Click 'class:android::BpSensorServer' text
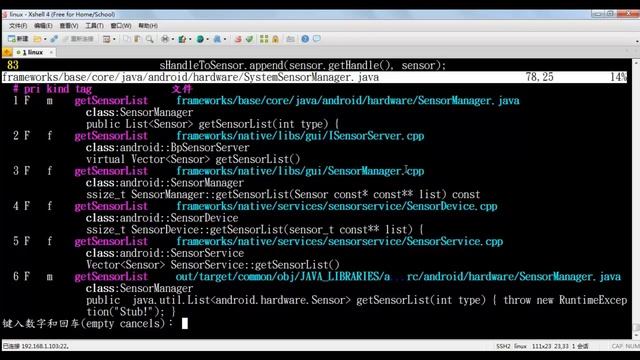The width and height of the screenshot is (640, 360). point(168,147)
